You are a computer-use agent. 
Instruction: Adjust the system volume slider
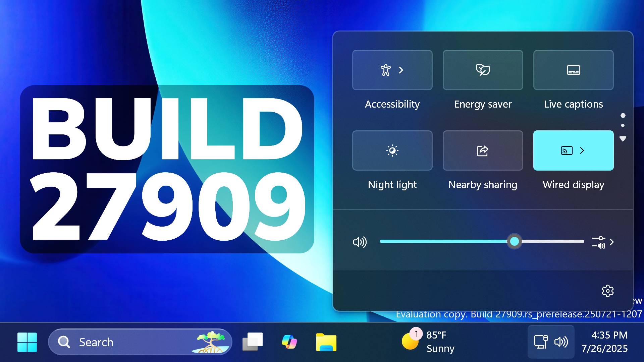(514, 241)
